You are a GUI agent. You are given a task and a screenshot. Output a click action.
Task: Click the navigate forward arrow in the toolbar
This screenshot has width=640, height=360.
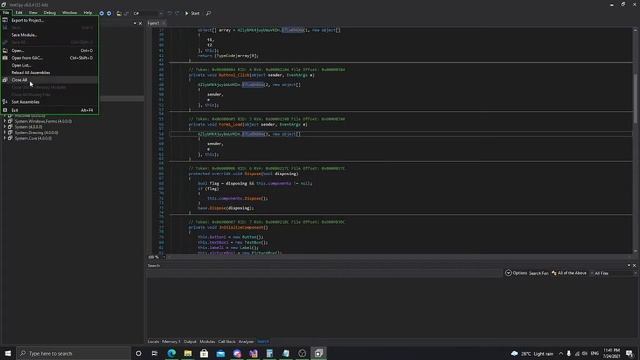pos(109,13)
